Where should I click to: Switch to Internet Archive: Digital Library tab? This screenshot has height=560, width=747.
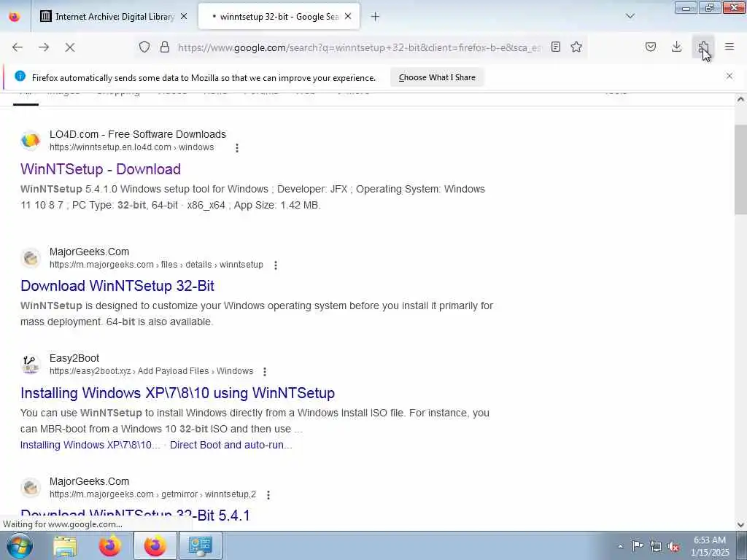pos(114,17)
